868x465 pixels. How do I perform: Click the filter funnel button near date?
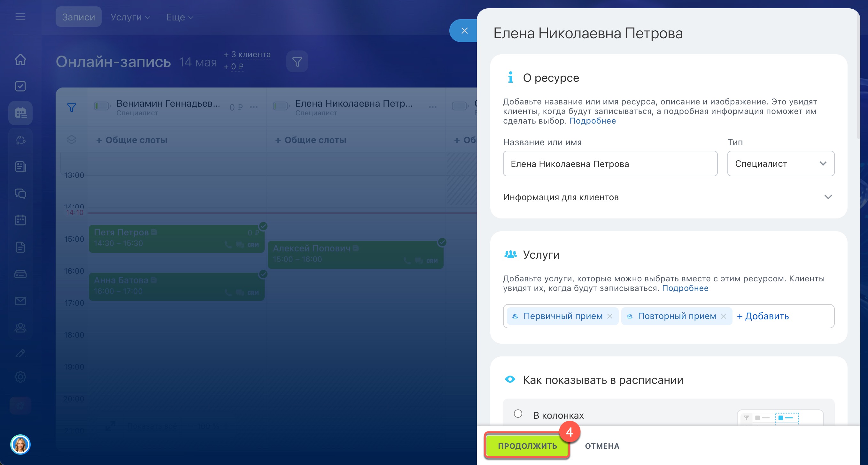[297, 62]
